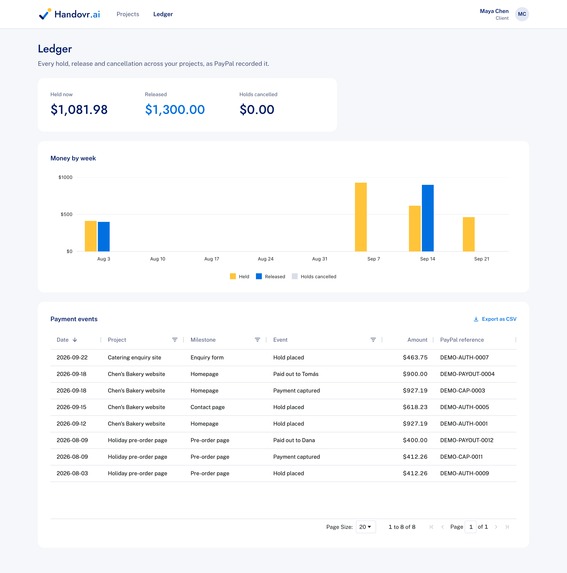
Task: Click the $400.00 amount cell
Action: [415, 440]
